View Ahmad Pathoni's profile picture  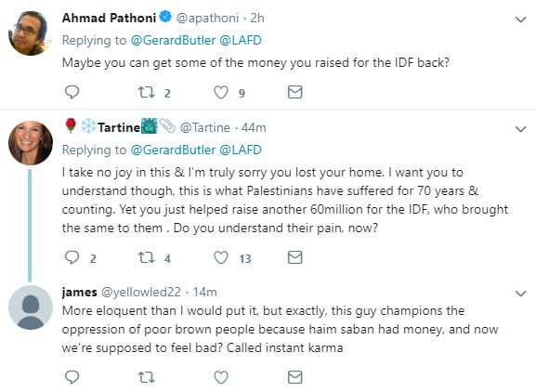coord(30,33)
